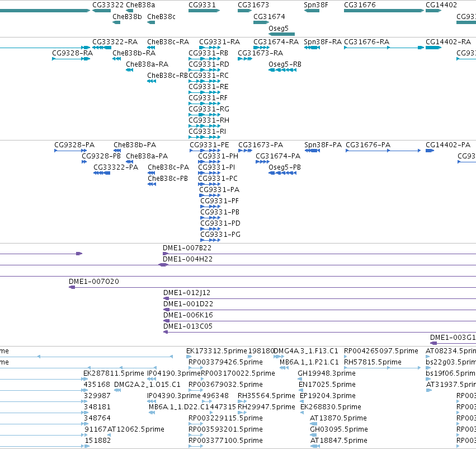This screenshot has height=449, width=476.
Task: Select the CG14402-RA transcript label
Action: [448, 42]
